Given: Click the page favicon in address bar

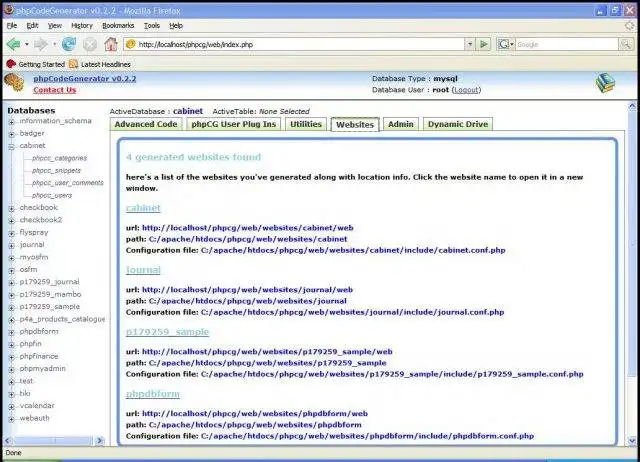Looking at the screenshot, I should (131, 44).
